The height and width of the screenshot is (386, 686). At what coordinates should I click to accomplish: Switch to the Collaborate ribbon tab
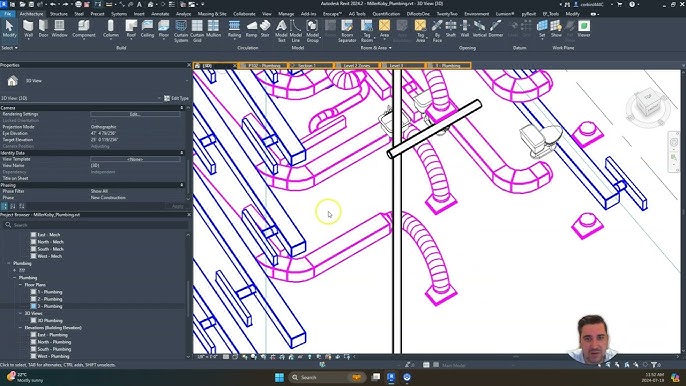coord(244,14)
